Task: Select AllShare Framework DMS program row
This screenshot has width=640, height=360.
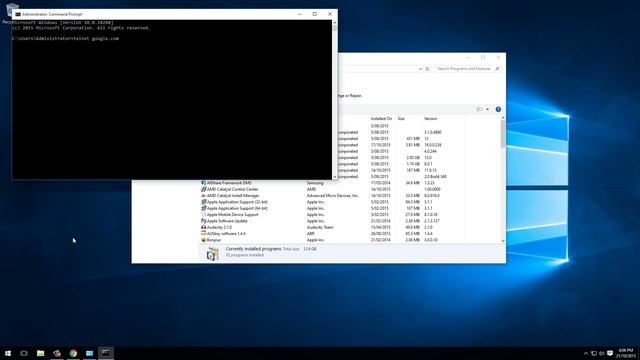Action: (x=332, y=183)
